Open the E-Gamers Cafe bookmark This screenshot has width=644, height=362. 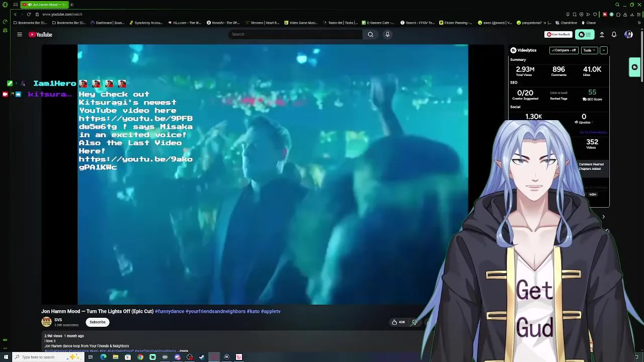pyautogui.click(x=378, y=23)
